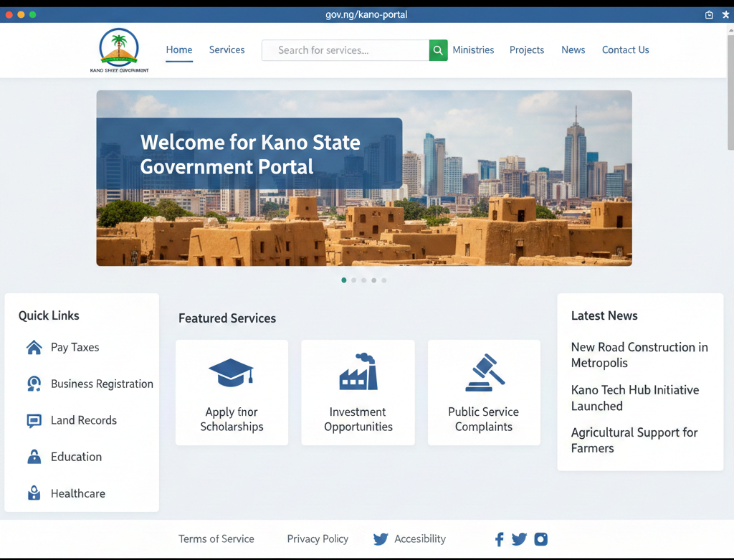The height and width of the screenshot is (560, 734).
Task: Select the Education lock icon
Action: 34,457
